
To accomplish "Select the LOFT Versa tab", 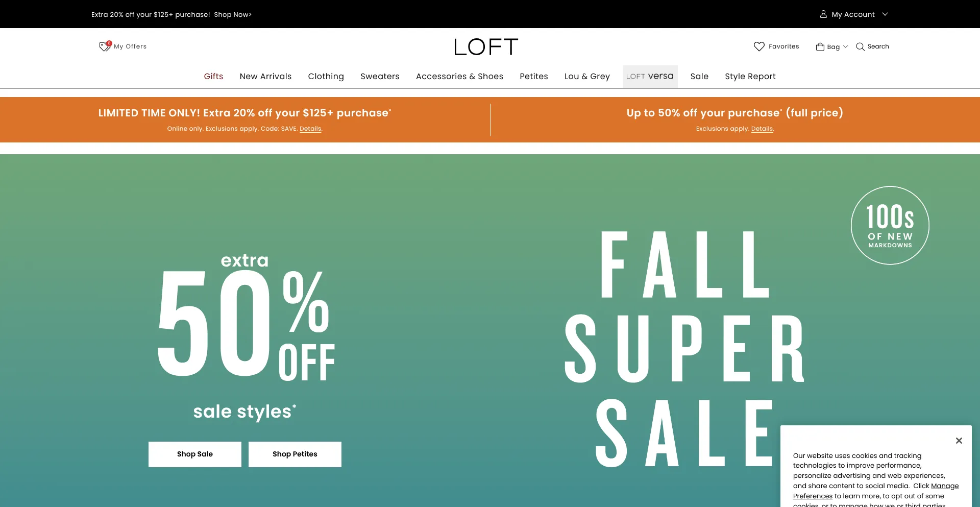I will pyautogui.click(x=650, y=77).
